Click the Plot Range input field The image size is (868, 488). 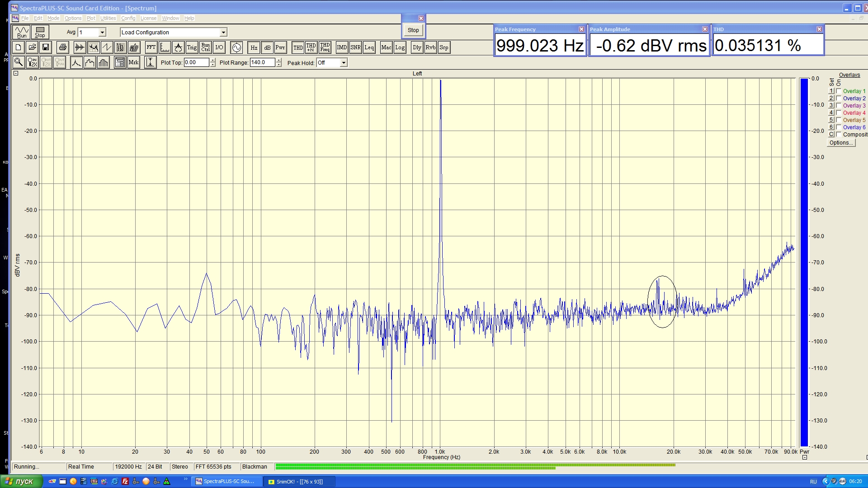(x=262, y=63)
